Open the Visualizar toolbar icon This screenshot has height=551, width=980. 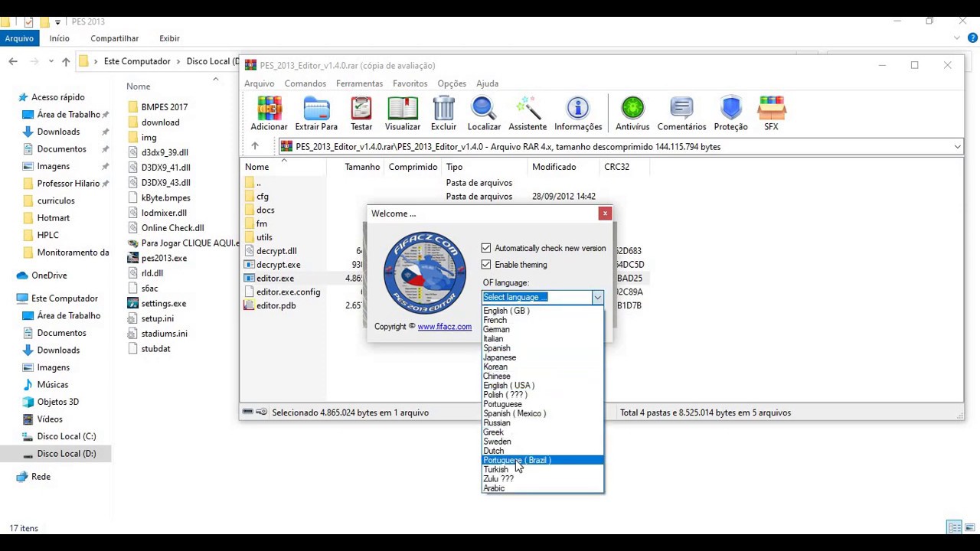[403, 114]
